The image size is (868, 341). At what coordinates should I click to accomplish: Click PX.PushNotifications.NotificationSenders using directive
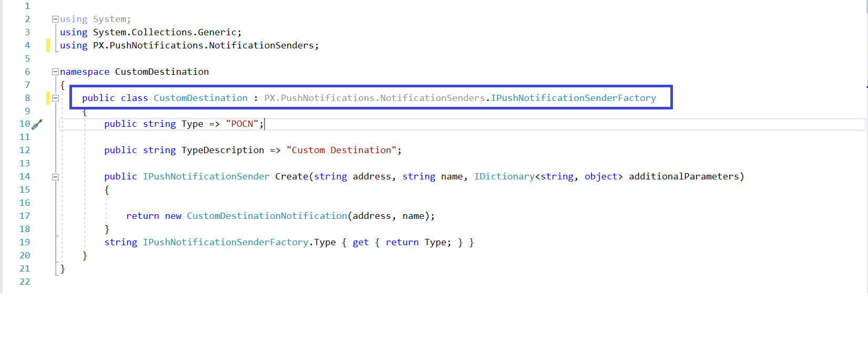coord(189,45)
